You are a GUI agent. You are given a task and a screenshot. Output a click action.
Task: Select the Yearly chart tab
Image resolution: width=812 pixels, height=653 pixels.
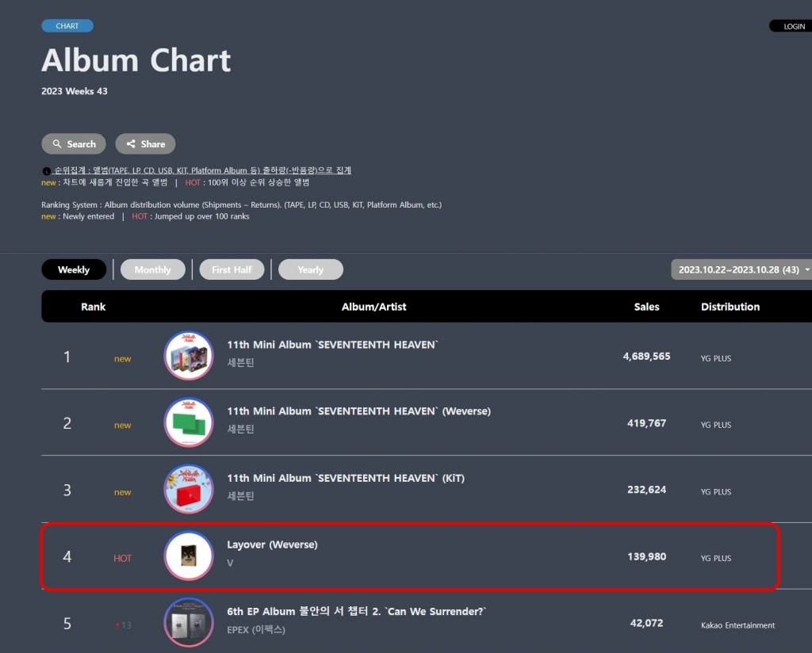click(x=311, y=269)
